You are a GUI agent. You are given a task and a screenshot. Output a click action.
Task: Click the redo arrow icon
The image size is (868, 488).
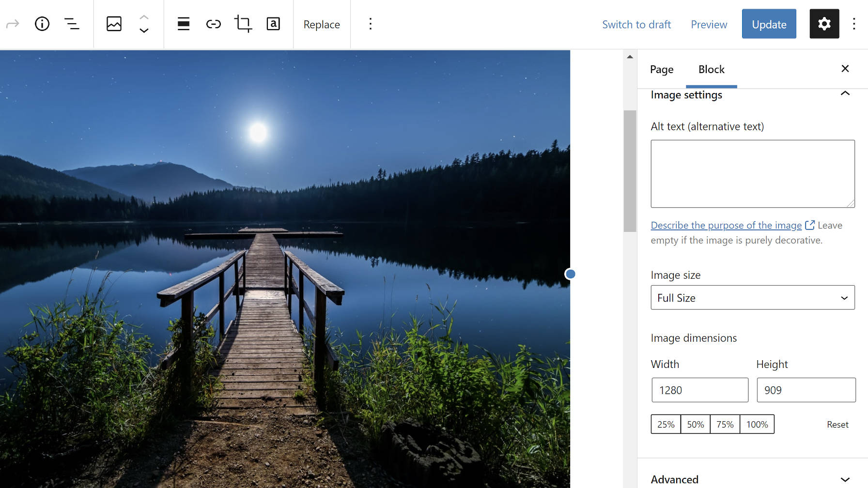(x=13, y=24)
